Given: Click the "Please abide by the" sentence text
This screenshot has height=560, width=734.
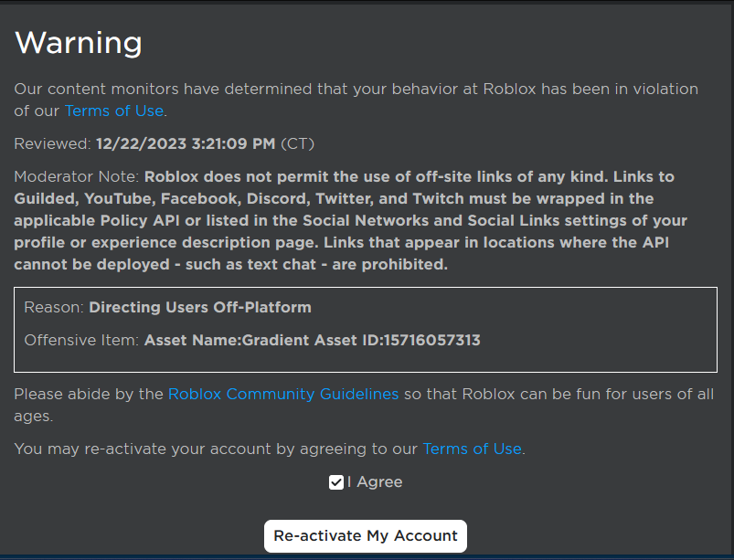Looking at the screenshot, I should pyautogui.click(x=89, y=395).
